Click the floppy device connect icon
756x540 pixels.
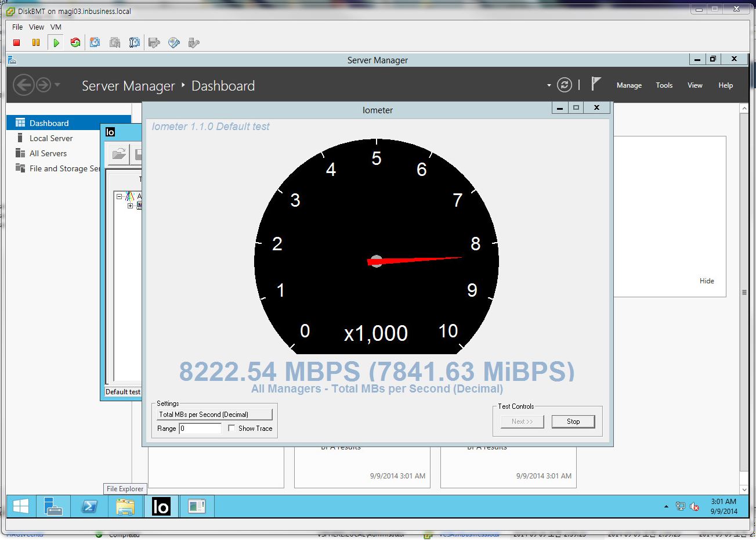154,42
